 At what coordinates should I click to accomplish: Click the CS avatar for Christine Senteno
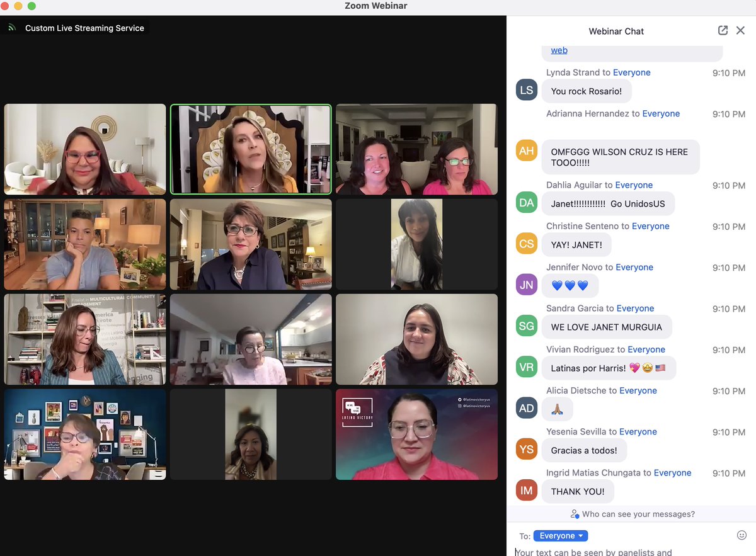pyautogui.click(x=527, y=244)
